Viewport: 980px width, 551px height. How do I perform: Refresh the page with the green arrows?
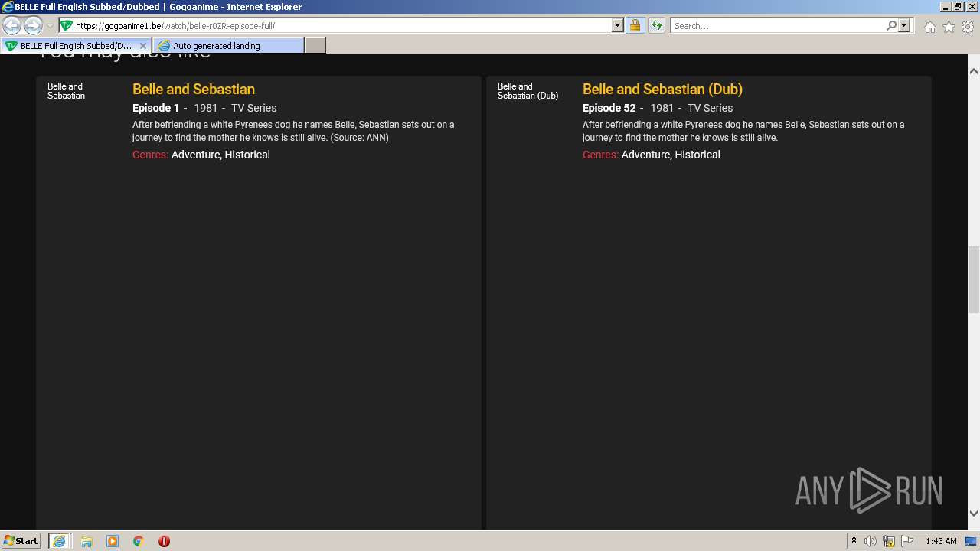[x=656, y=25]
